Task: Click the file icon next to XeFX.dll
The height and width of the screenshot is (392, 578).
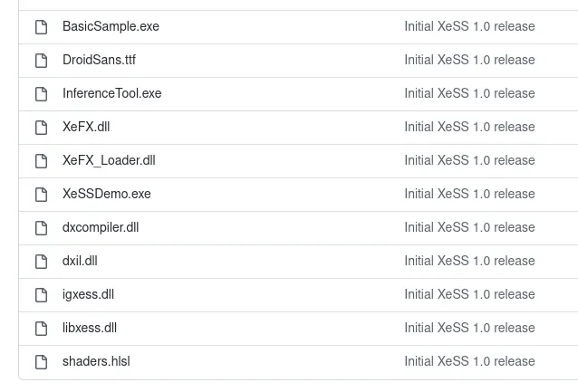Action: (41, 128)
